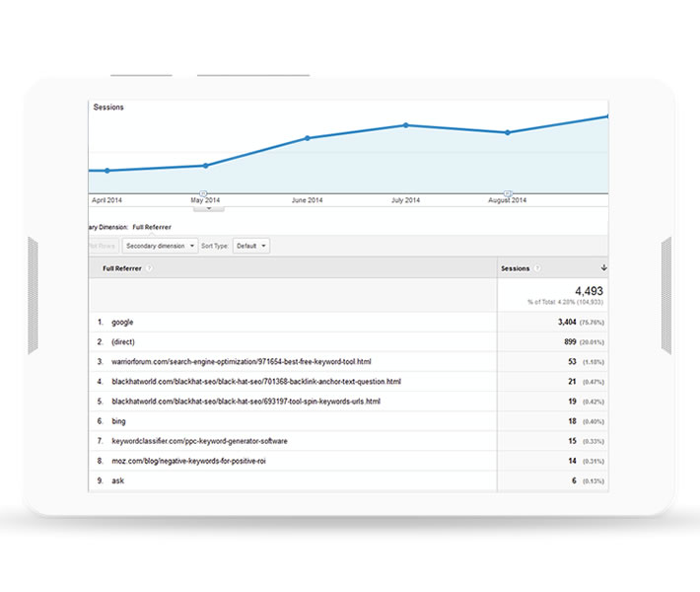Viewport: 700px width, 592px height.
Task: Open the bing referrer row
Action: (119, 421)
